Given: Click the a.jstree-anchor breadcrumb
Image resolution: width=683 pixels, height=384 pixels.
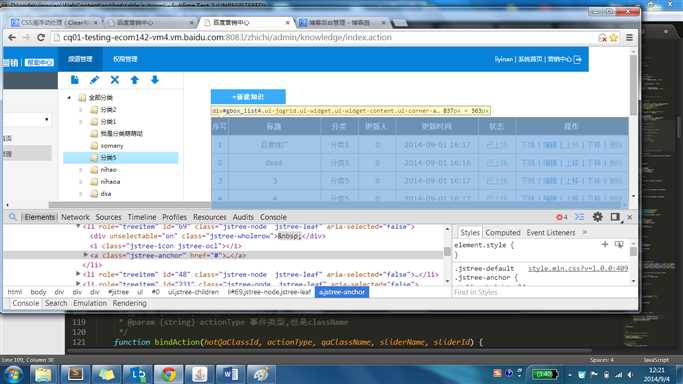Looking at the screenshot, I should pos(342,292).
